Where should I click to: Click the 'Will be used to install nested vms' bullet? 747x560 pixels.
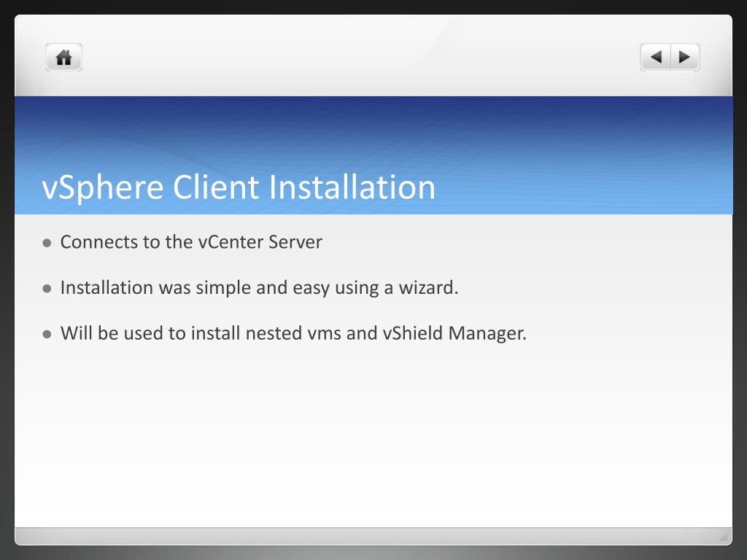[293, 332]
